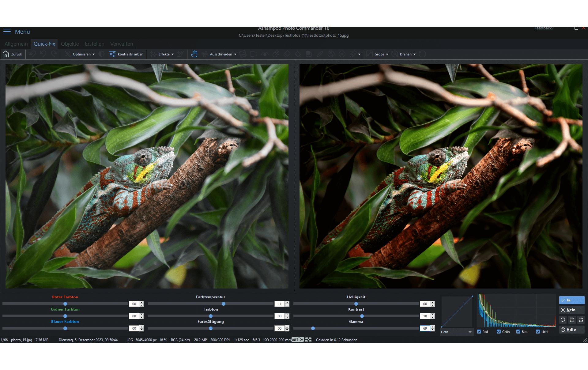Click the load preset disk icon
Screen dimensions: 588x370
(581, 320)
